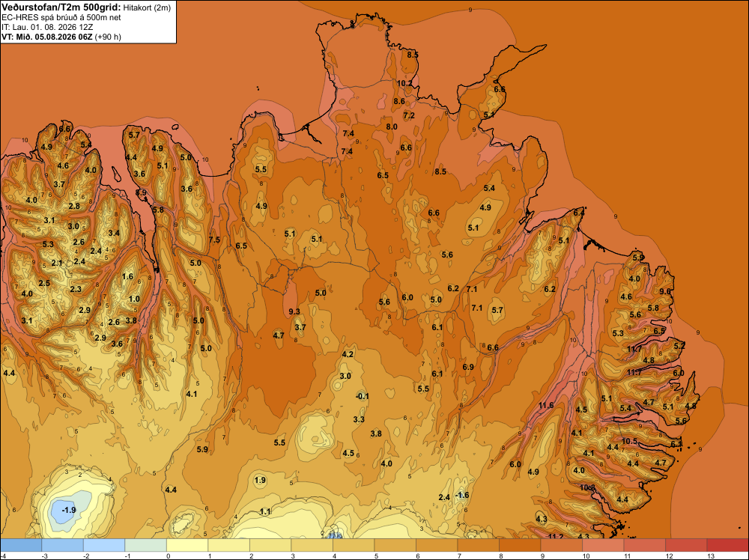Select the 9.6 coastal temperature label
Screen dimensions: 749x560
point(665,291)
